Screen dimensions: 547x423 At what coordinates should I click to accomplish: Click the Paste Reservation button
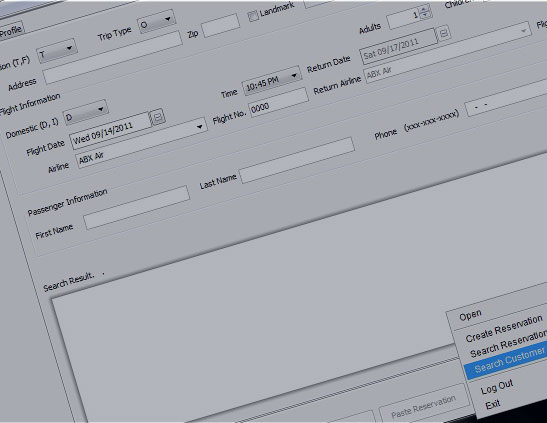(x=424, y=406)
